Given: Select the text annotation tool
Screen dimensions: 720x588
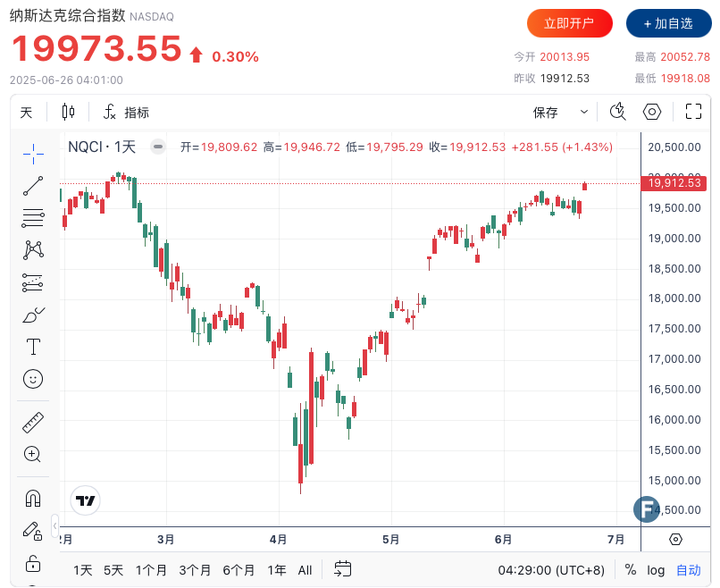Looking at the screenshot, I should 33,347.
